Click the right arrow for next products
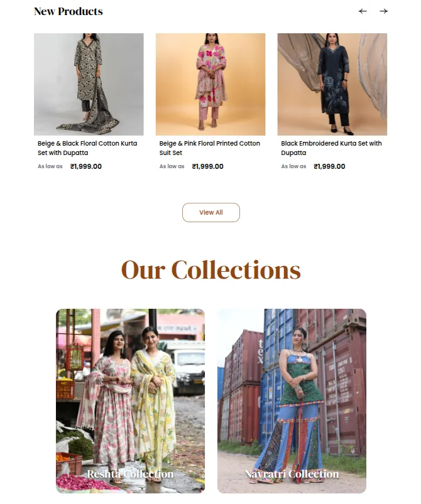The height and width of the screenshot is (504, 421). tap(383, 11)
